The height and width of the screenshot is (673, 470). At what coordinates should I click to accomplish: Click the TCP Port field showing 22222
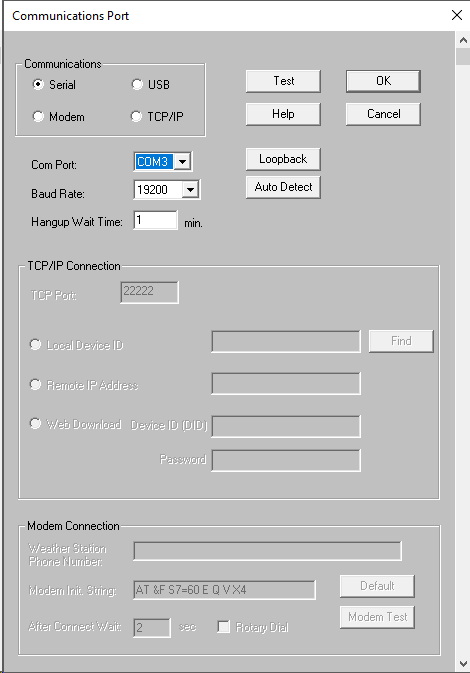pos(149,293)
